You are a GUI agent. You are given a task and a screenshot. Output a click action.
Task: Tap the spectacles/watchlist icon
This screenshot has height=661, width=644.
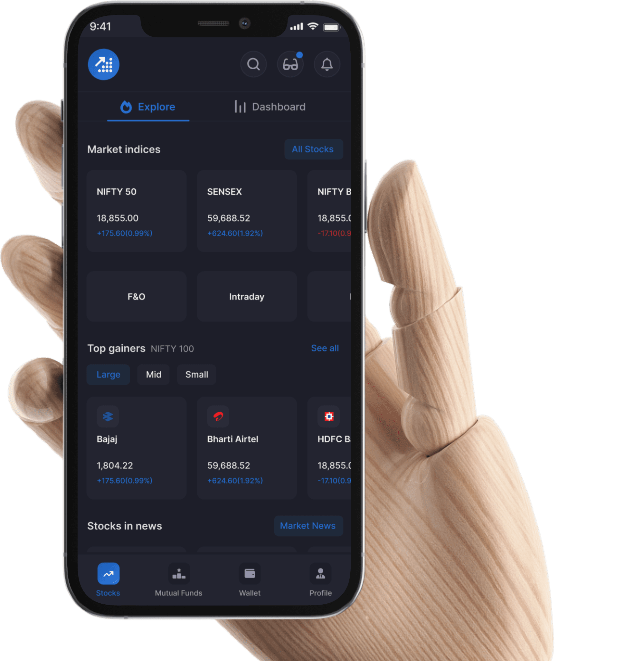291,64
